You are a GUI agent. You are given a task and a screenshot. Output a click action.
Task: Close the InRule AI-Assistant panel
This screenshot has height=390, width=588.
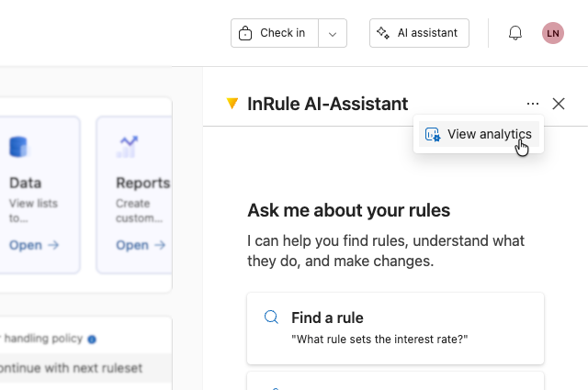pyautogui.click(x=559, y=104)
